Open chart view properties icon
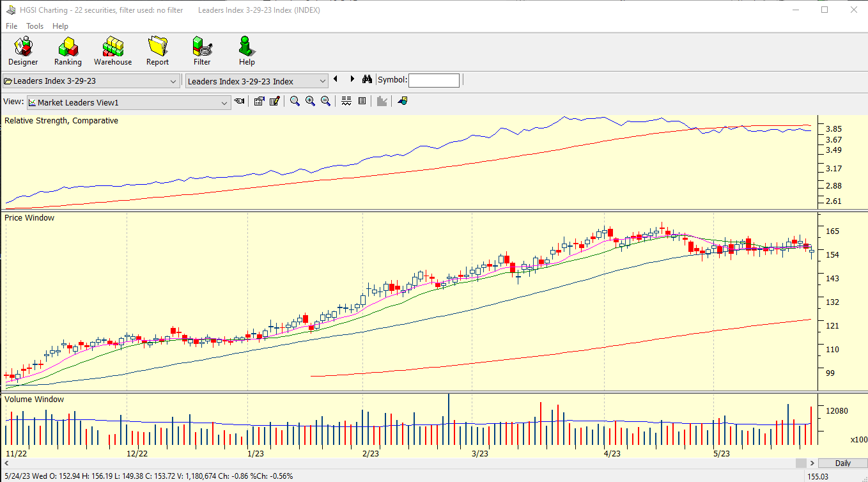868x482 pixels. click(259, 101)
